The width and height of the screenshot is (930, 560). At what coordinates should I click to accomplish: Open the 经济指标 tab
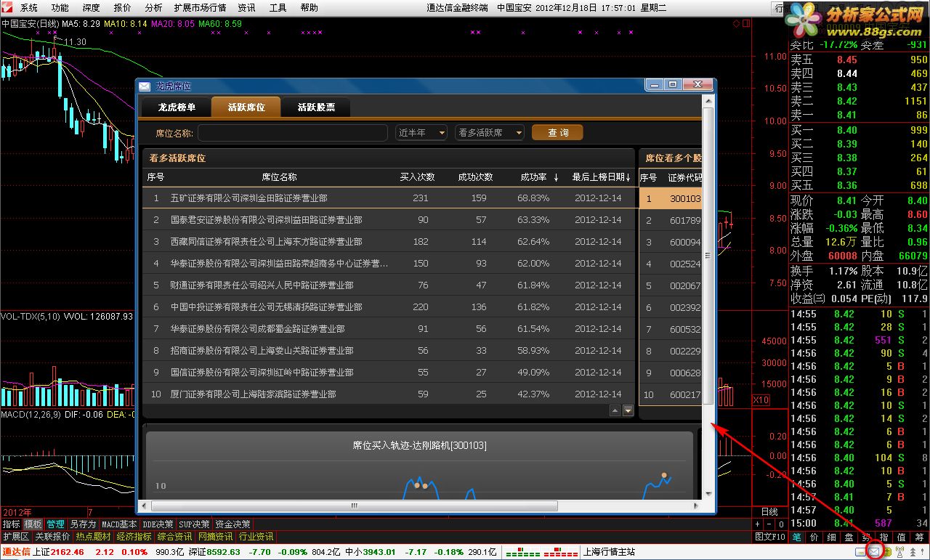pyautogui.click(x=134, y=537)
